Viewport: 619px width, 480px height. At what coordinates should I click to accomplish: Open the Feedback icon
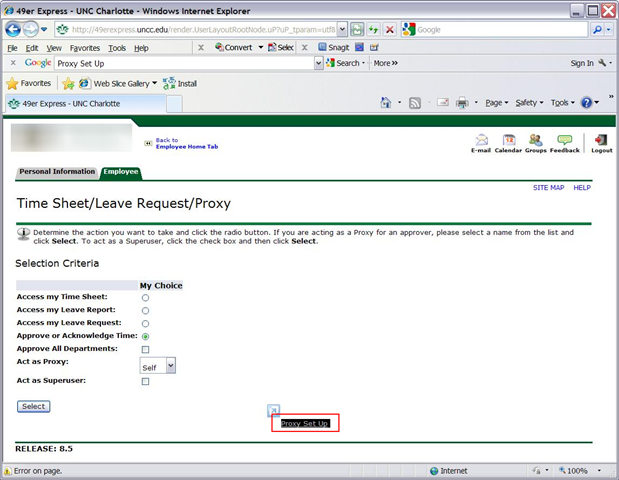pos(565,140)
